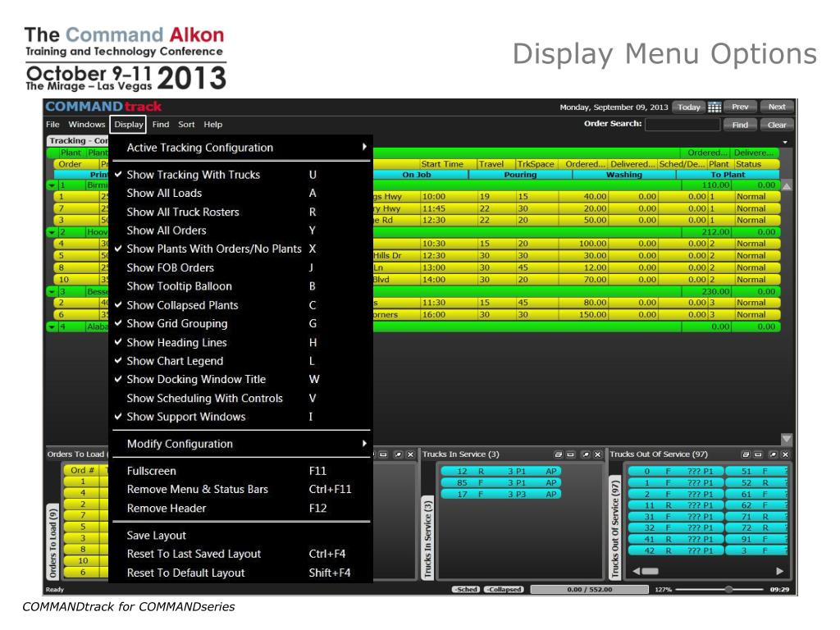Open the Sort menu
840x630 pixels.
[x=186, y=125]
